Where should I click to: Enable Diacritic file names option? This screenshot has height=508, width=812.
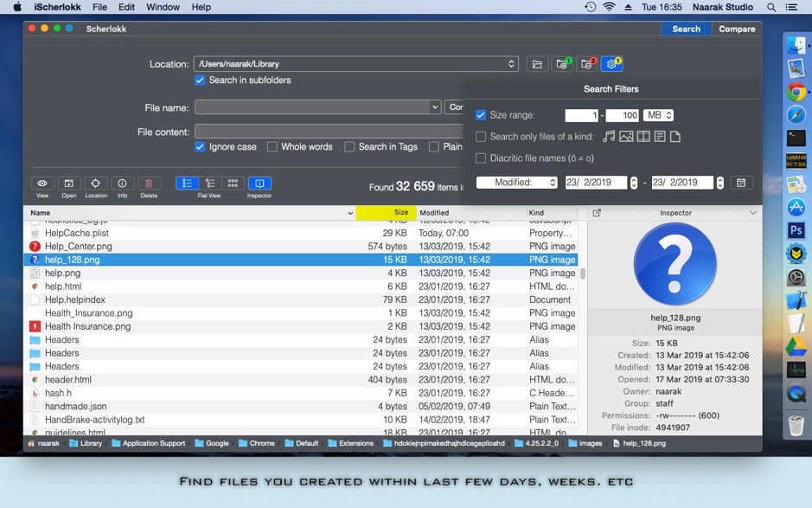click(481, 158)
